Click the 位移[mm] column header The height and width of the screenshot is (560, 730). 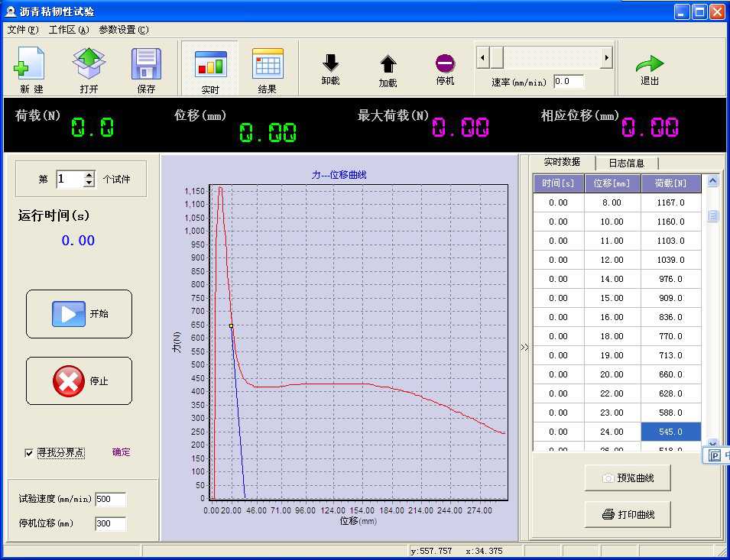(612, 183)
